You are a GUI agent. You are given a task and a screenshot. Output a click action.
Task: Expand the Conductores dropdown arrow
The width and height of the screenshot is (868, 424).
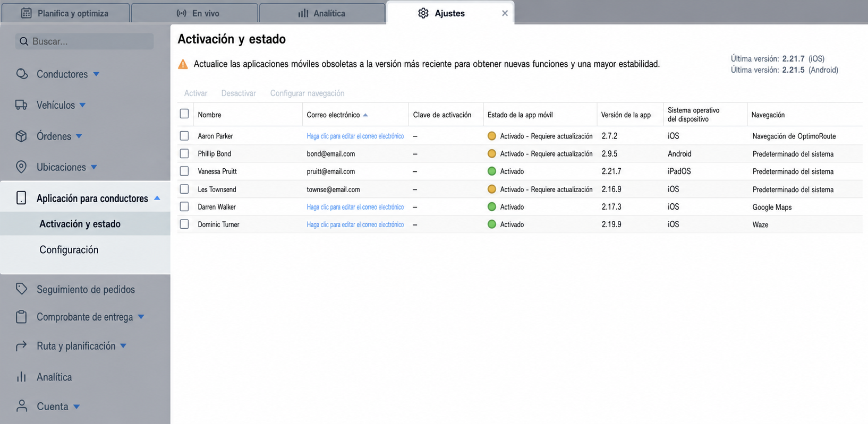tap(96, 74)
